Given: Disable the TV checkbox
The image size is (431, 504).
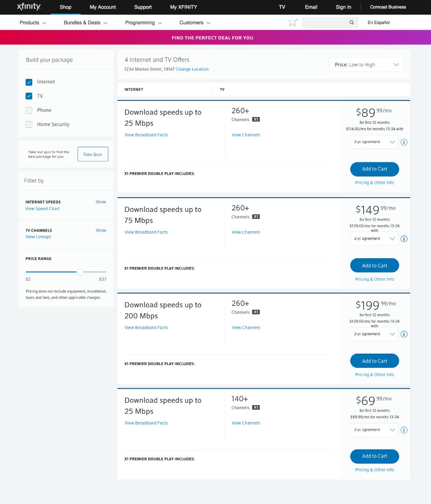Looking at the screenshot, I should [29, 96].
